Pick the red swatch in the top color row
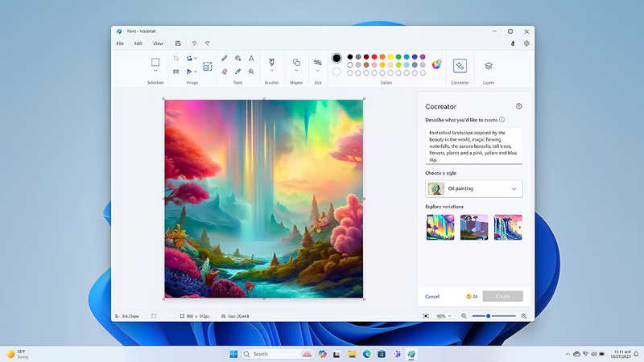 374,57
